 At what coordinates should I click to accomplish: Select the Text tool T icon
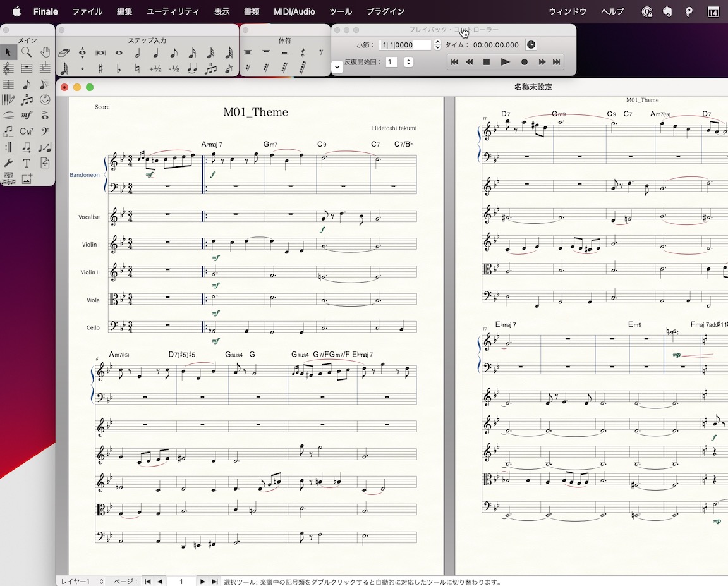(27, 163)
